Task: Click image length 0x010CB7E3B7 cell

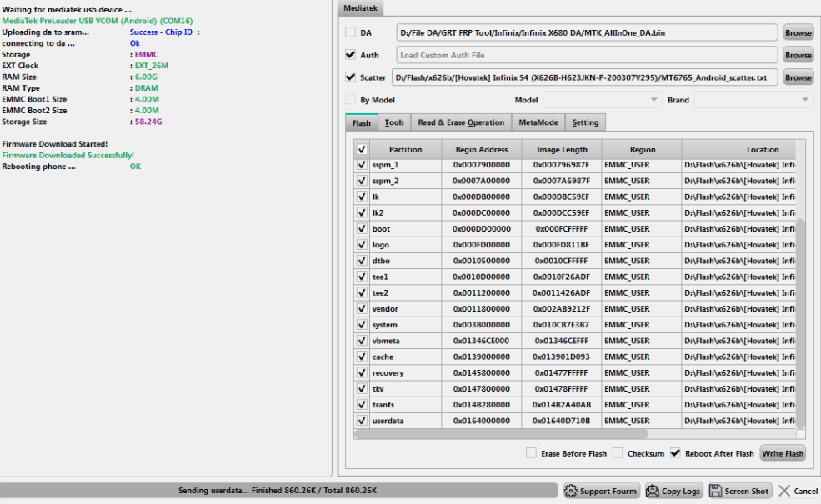Action: click(561, 325)
